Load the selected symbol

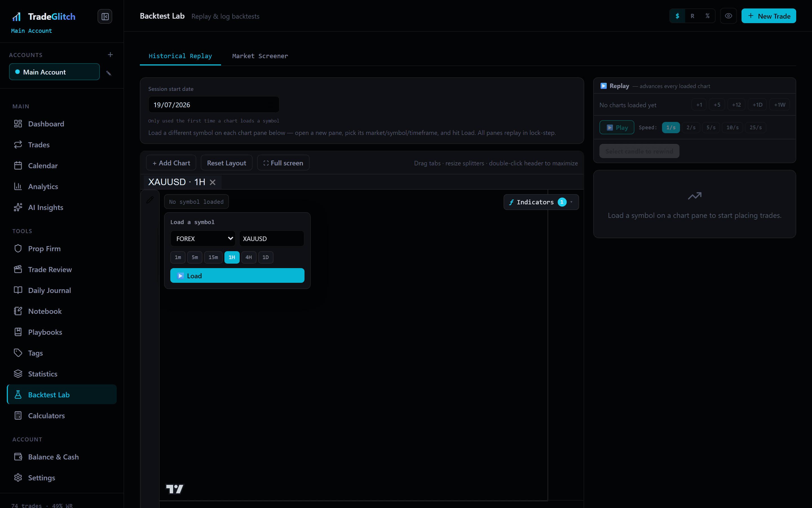click(237, 275)
